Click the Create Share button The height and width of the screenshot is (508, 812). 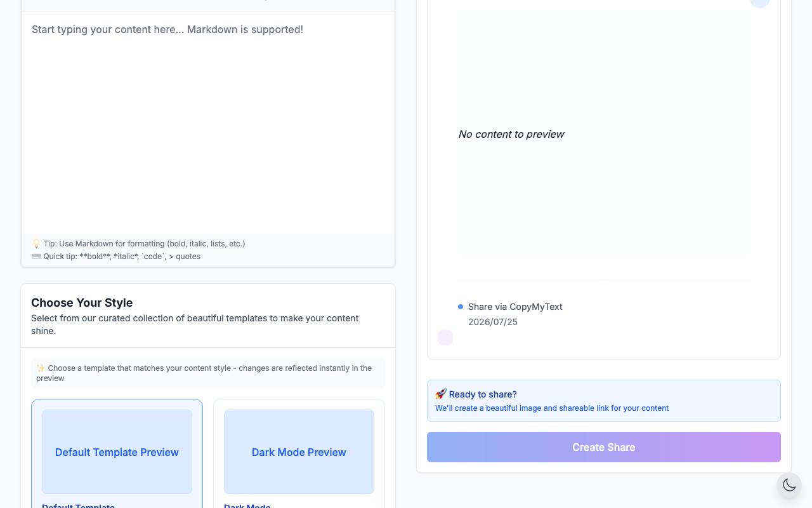tap(604, 447)
